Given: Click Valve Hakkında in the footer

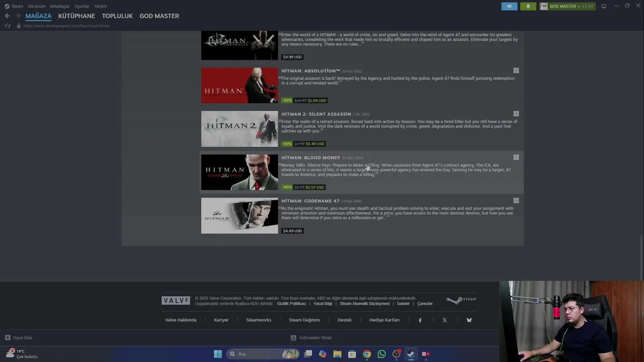Looking at the screenshot, I should (181, 320).
